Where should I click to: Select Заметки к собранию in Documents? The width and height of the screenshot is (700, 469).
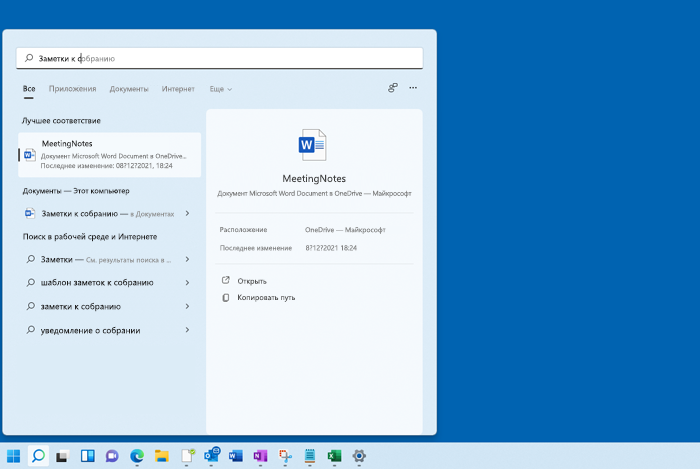(109, 214)
